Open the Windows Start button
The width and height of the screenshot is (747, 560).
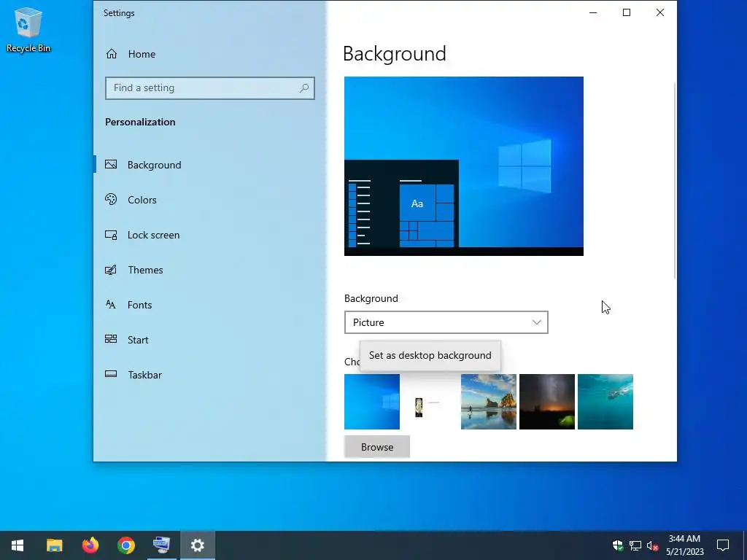18,545
